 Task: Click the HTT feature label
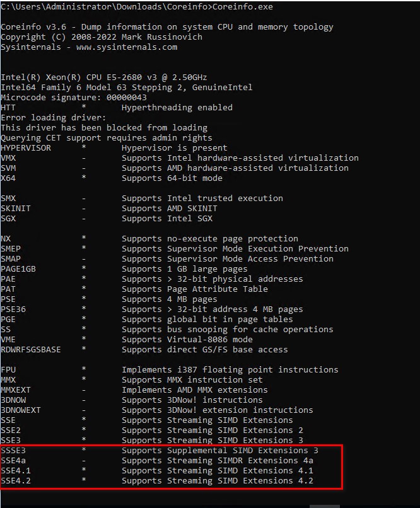click(x=8, y=108)
